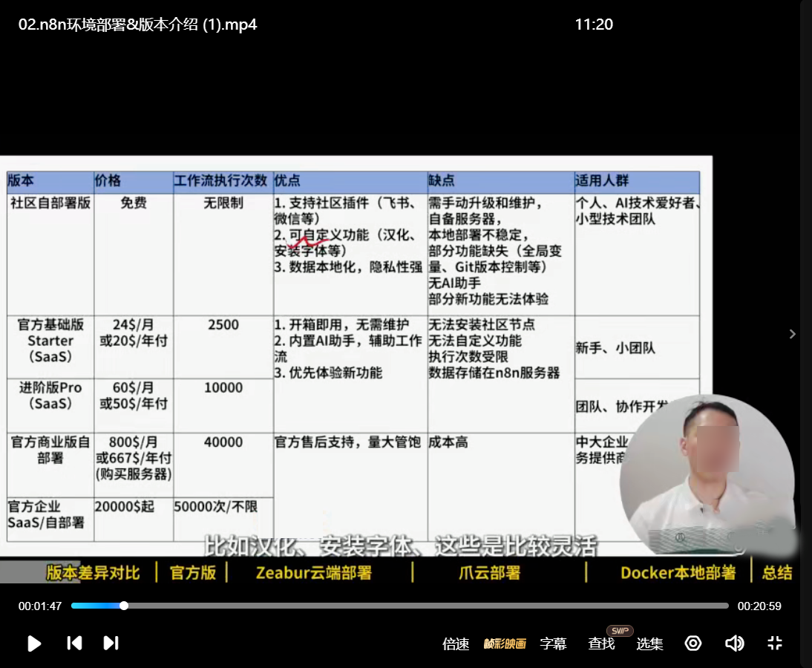Open the 字幕 subtitles options

553,644
